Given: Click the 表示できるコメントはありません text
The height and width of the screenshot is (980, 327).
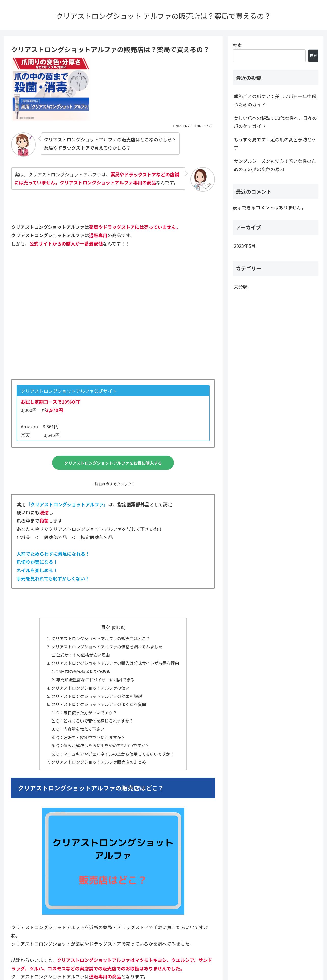Looking at the screenshot, I should (269, 208).
